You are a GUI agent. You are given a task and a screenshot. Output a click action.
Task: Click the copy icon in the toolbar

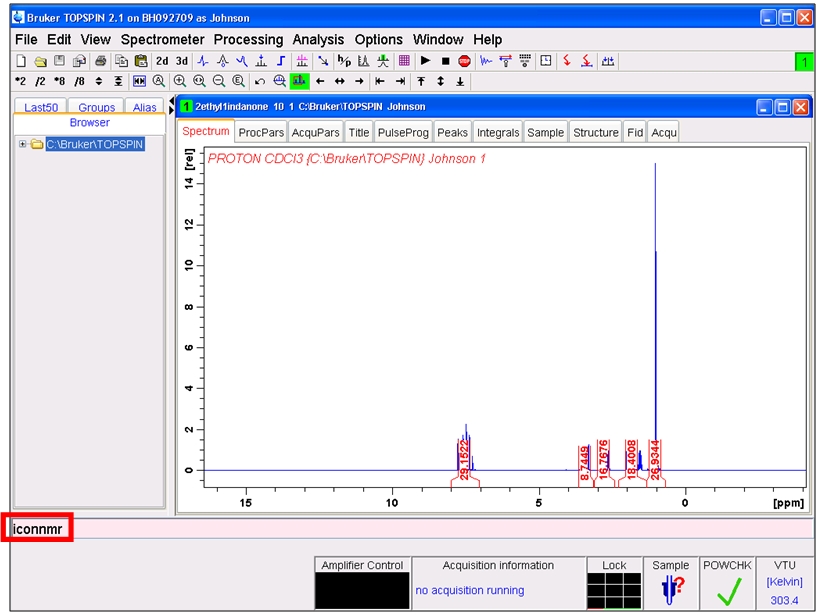(x=121, y=61)
